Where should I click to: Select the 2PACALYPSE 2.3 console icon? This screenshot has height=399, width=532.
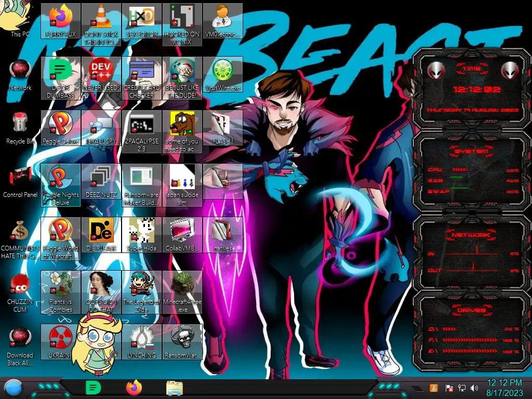tap(141, 131)
